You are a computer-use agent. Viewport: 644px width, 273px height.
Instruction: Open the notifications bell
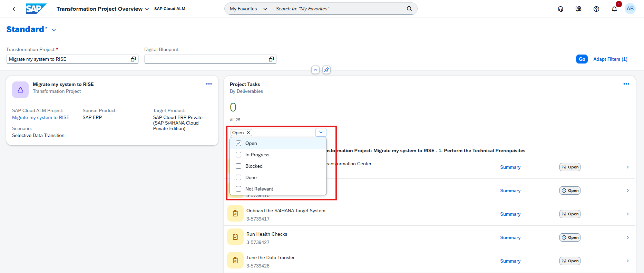614,9
